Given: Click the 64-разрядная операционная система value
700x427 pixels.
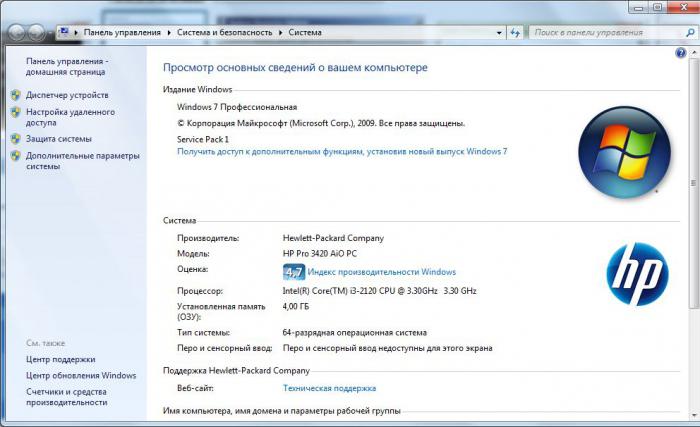Looking at the screenshot, I should pos(354,333).
